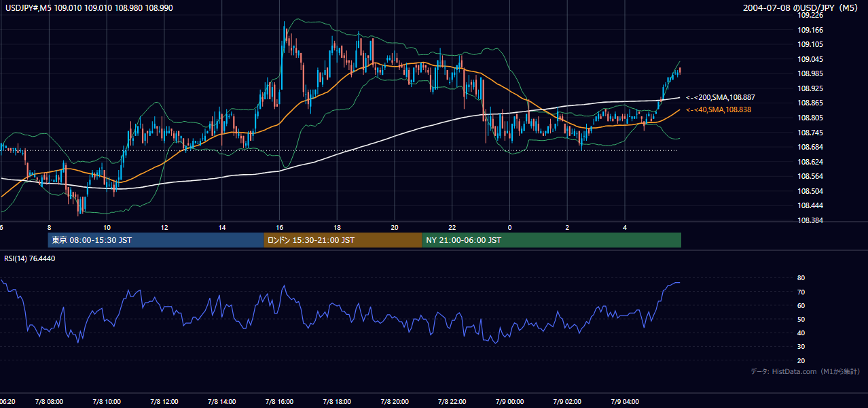Click the bottom time label '7/8 18:00'
Screen dimensions: 868x408
338,402
